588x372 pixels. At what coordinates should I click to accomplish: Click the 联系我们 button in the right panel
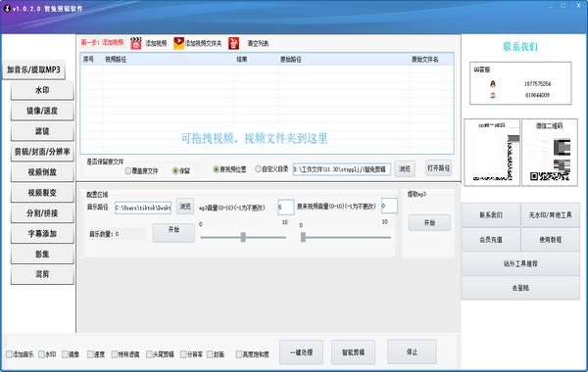(x=491, y=215)
